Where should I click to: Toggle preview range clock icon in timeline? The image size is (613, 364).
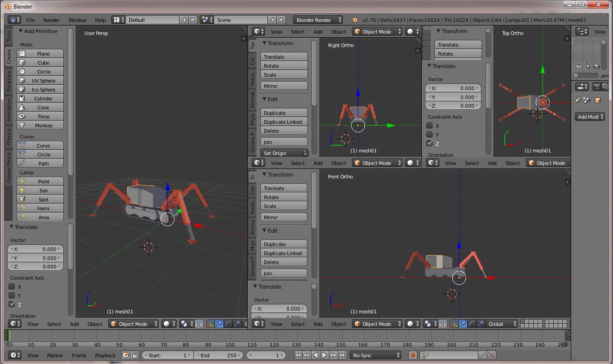tap(125, 355)
